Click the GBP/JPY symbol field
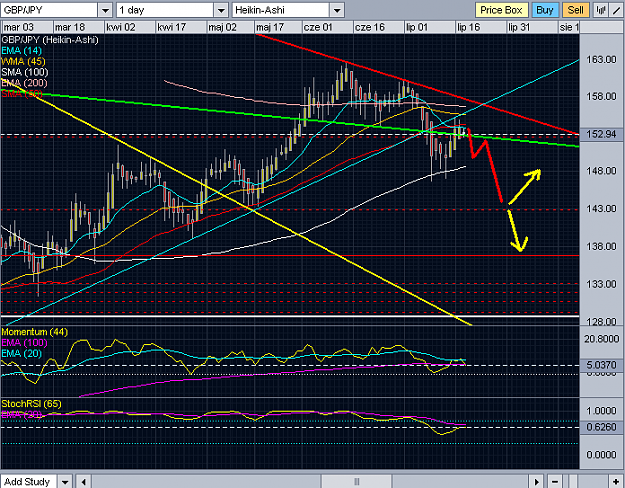 coord(49,10)
